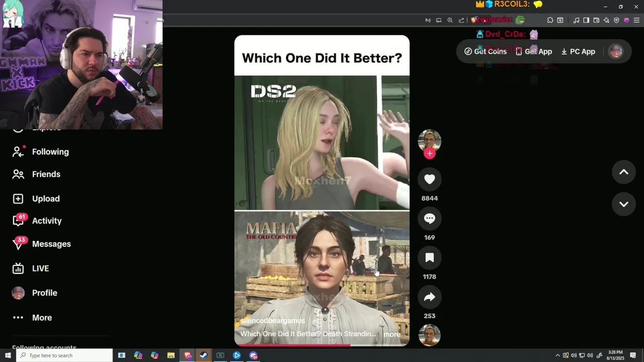Open Microsoft 365 from the taskbar
This screenshot has height=362, width=644.
[138, 355]
